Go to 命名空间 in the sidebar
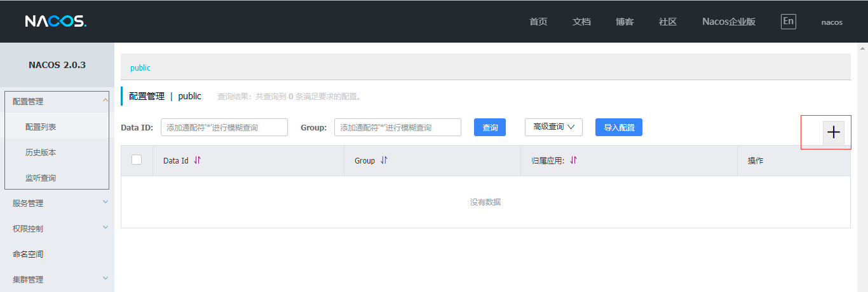 point(28,254)
